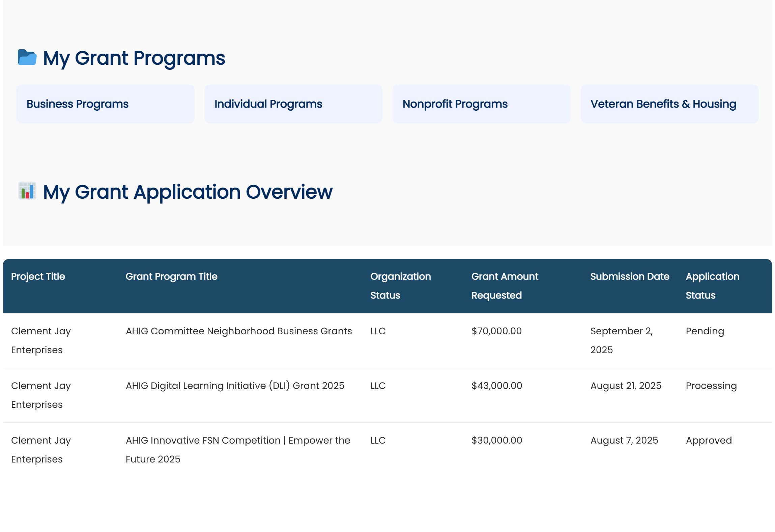Screen dimensions: 775x532
Task: Click the Pending application status
Action: coord(705,331)
